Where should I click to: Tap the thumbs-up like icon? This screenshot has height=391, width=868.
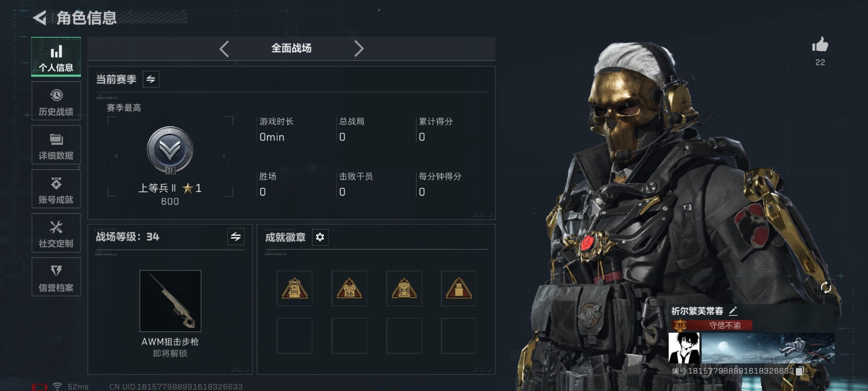click(x=820, y=44)
